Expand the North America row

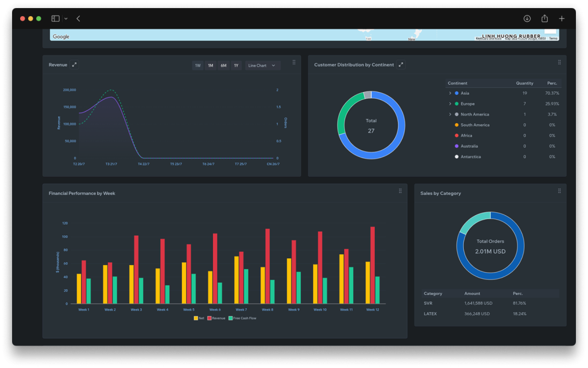click(x=450, y=114)
